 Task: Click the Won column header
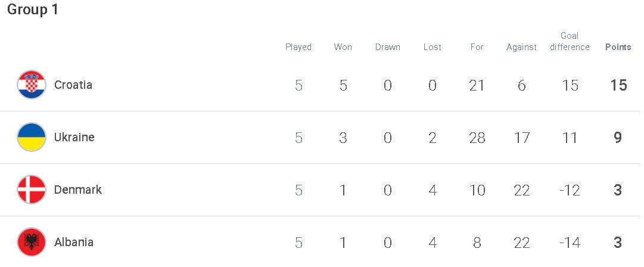point(343,47)
